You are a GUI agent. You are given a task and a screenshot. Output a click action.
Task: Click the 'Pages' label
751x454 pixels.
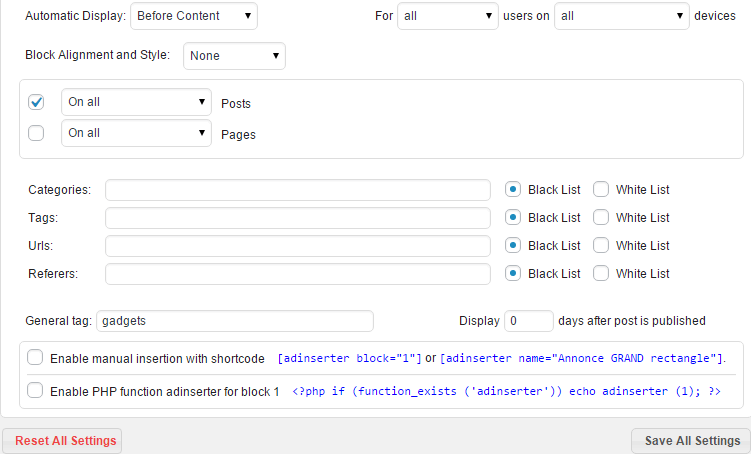click(238, 135)
